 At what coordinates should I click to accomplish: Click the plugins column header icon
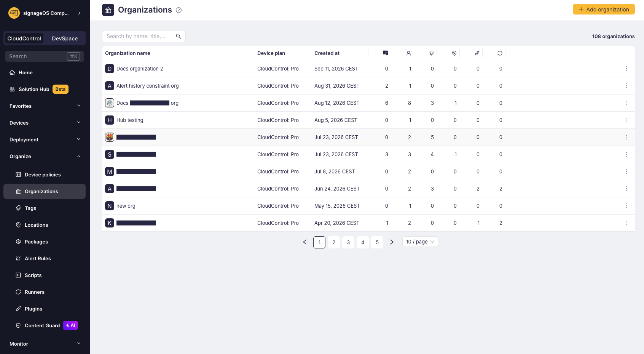pos(477,53)
